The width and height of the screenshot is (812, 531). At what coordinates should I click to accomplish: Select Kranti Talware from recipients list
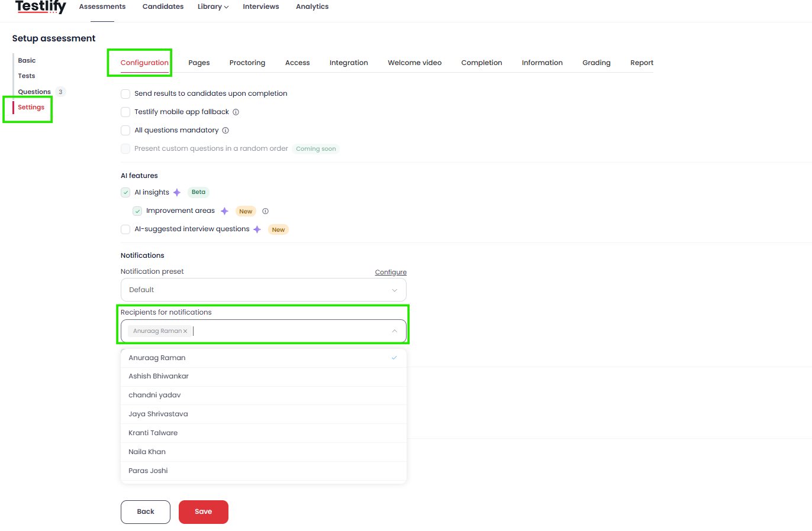point(263,433)
